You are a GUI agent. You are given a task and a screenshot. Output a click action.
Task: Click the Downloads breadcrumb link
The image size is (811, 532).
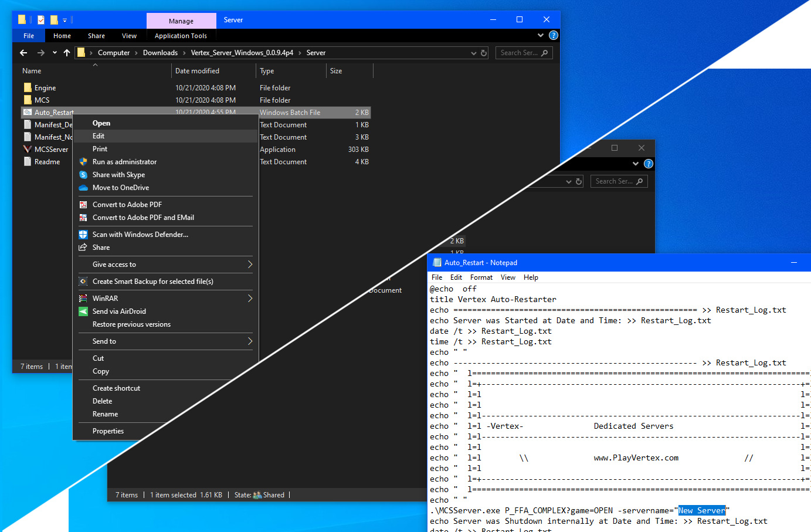coord(160,53)
